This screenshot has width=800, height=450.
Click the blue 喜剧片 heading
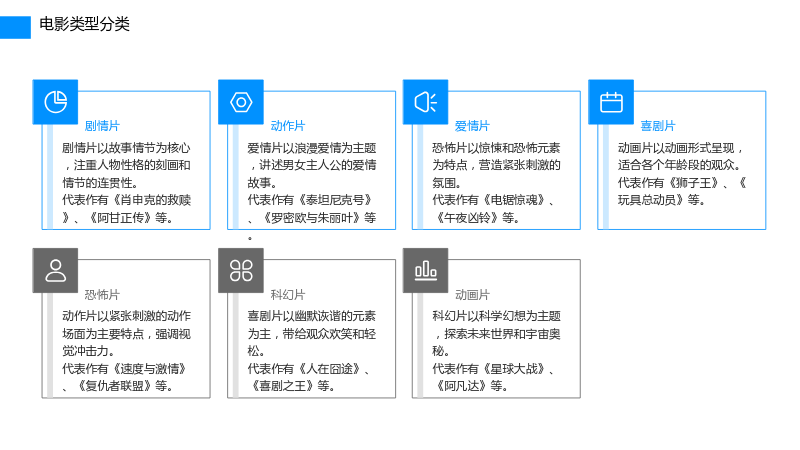[x=658, y=126]
